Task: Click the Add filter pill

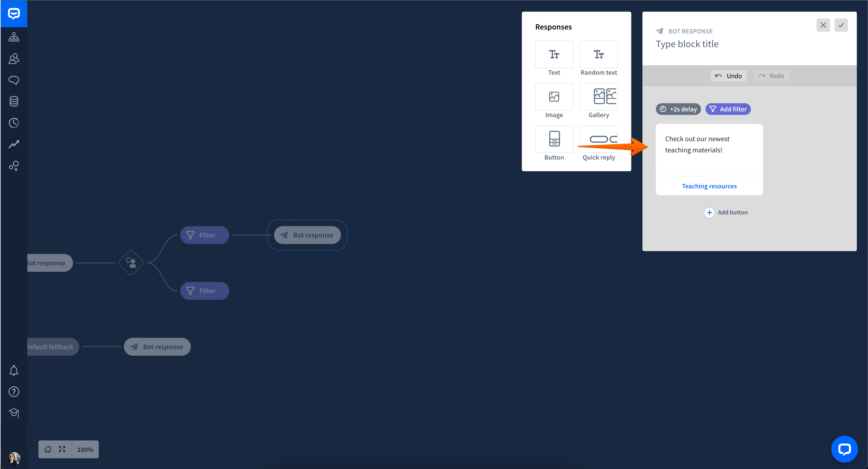Action: 728,109
